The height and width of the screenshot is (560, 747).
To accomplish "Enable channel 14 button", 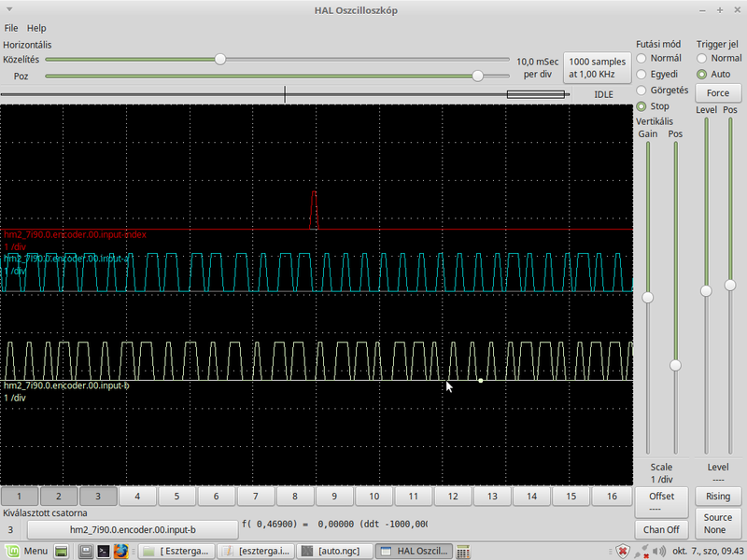I will 531,497.
